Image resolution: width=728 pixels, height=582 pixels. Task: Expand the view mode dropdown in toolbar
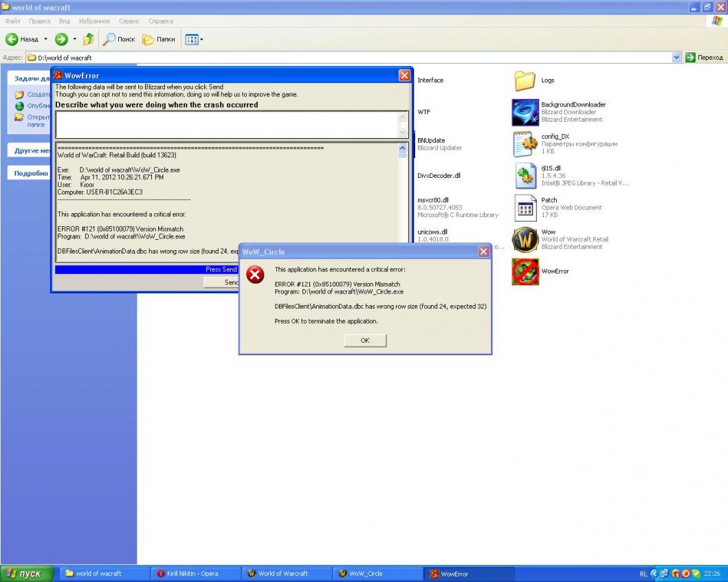pos(201,40)
